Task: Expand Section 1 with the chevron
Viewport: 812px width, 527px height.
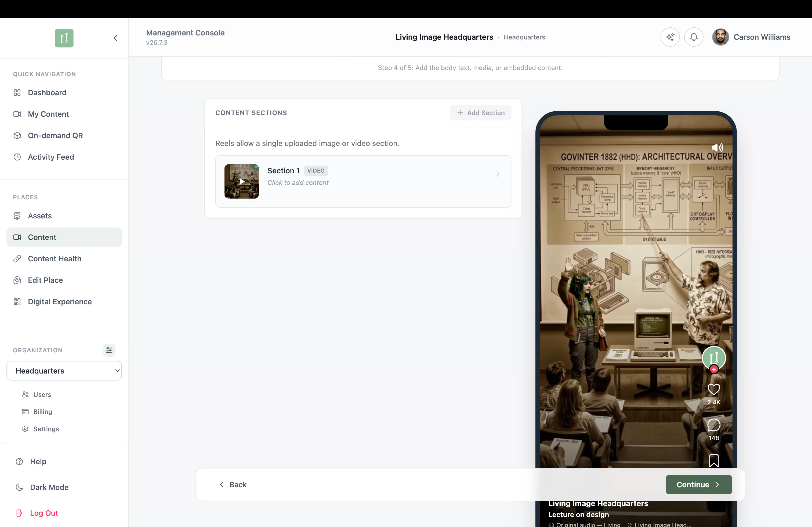Action: pos(498,174)
